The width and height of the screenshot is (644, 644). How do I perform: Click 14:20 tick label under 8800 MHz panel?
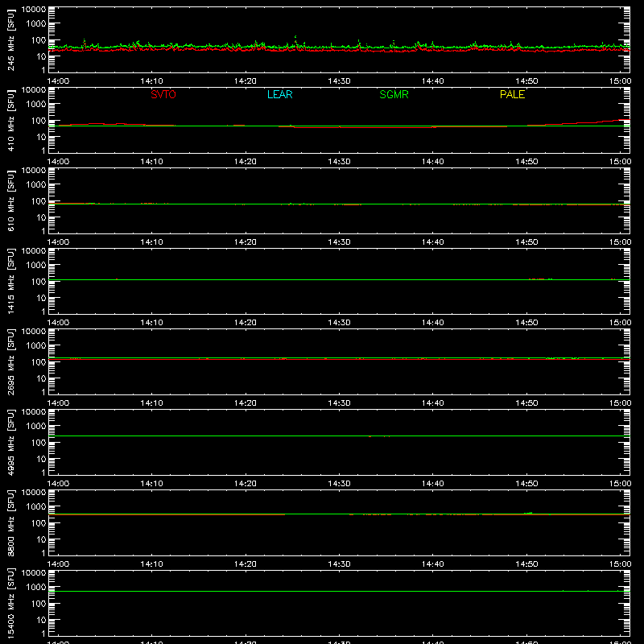tap(246, 564)
